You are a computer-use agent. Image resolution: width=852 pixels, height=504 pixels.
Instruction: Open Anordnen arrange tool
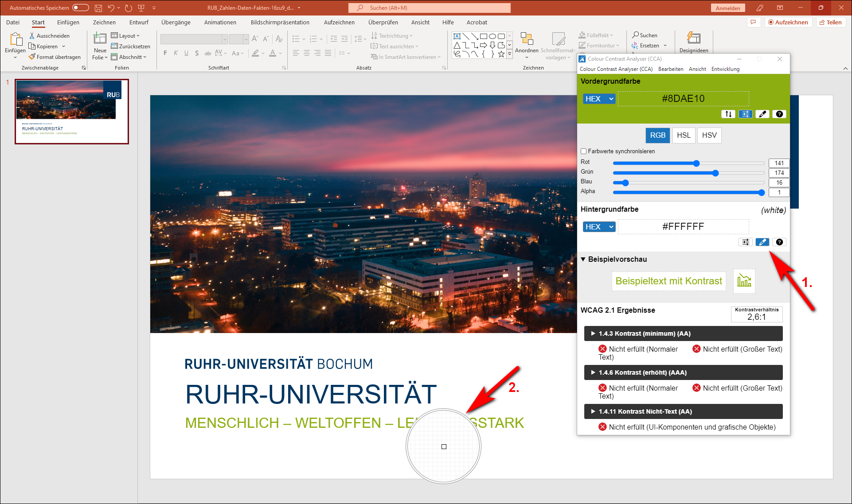[527, 46]
